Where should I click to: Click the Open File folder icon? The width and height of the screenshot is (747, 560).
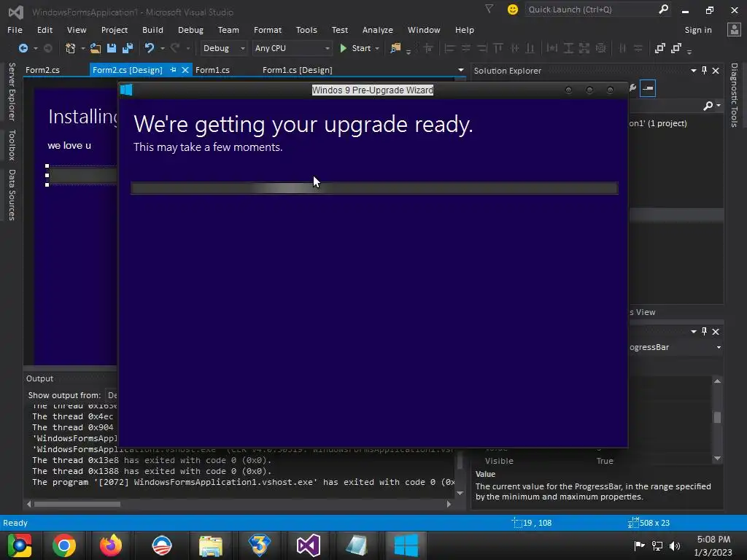(x=96, y=48)
